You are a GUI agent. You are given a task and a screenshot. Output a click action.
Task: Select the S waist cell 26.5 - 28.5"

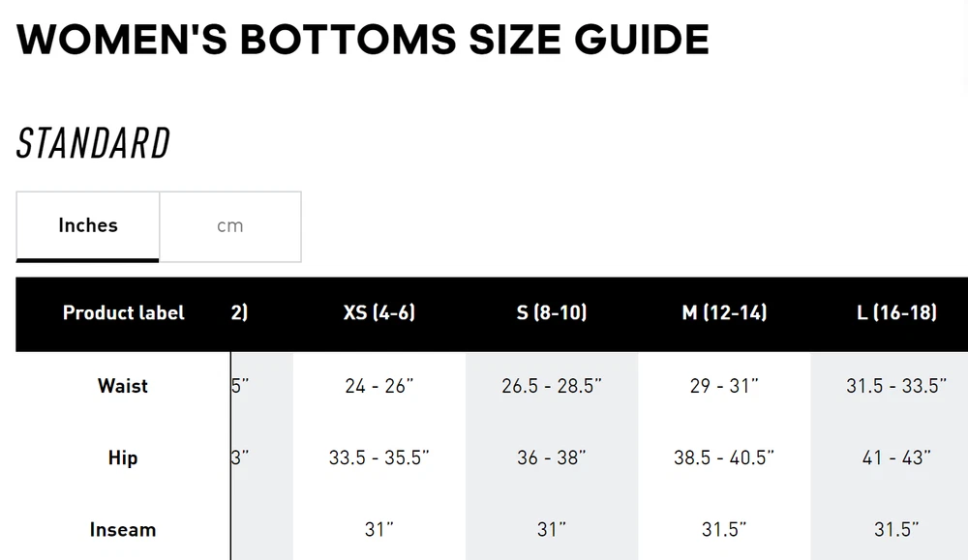(552, 386)
